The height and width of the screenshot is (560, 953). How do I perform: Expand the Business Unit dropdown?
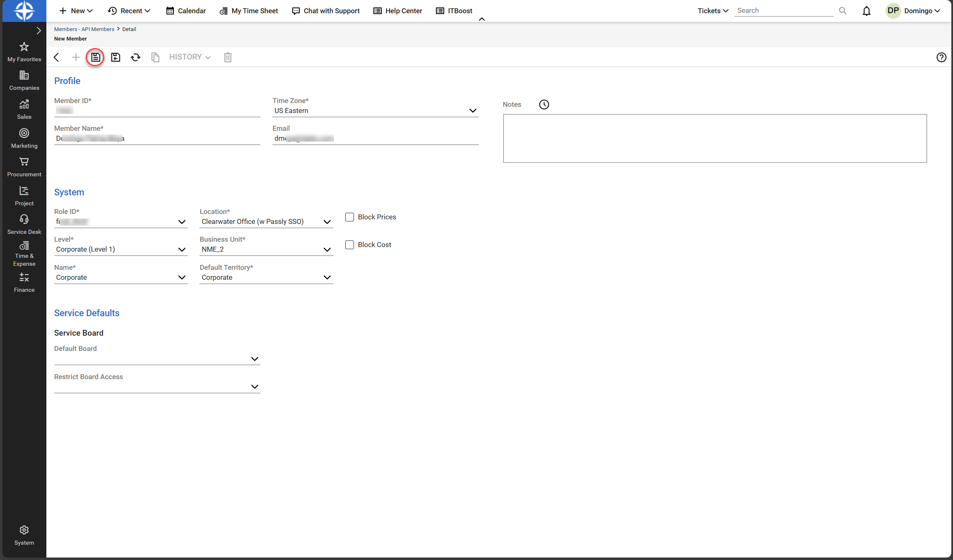coord(327,249)
